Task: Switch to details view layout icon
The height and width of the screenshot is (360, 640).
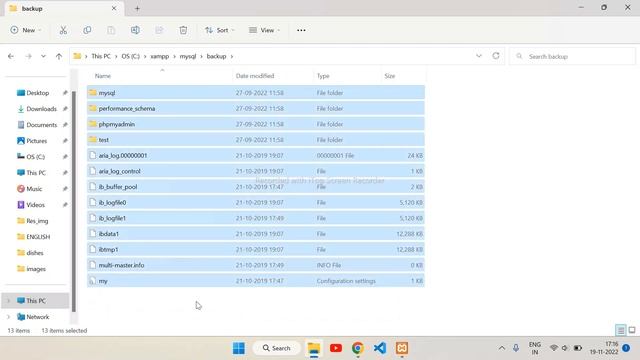Action: pos(620,330)
